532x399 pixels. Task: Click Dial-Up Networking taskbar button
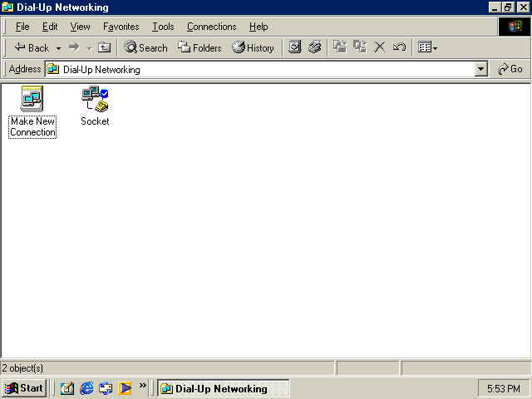[224, 388]
